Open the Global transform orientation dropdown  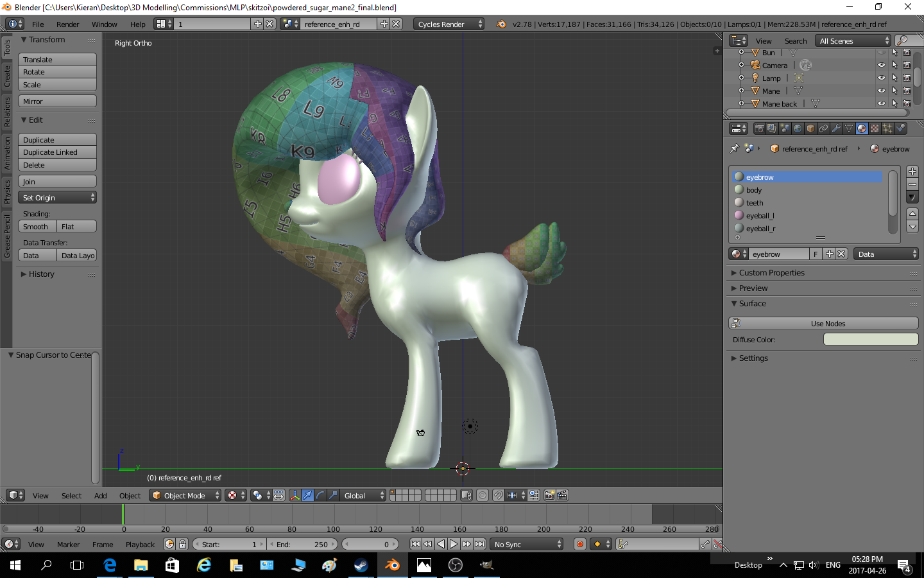363,495
